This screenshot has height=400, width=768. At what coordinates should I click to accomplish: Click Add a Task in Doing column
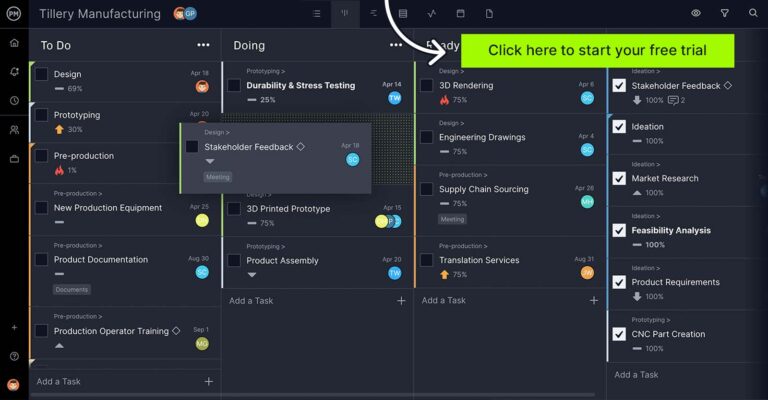tap(251, 301)
